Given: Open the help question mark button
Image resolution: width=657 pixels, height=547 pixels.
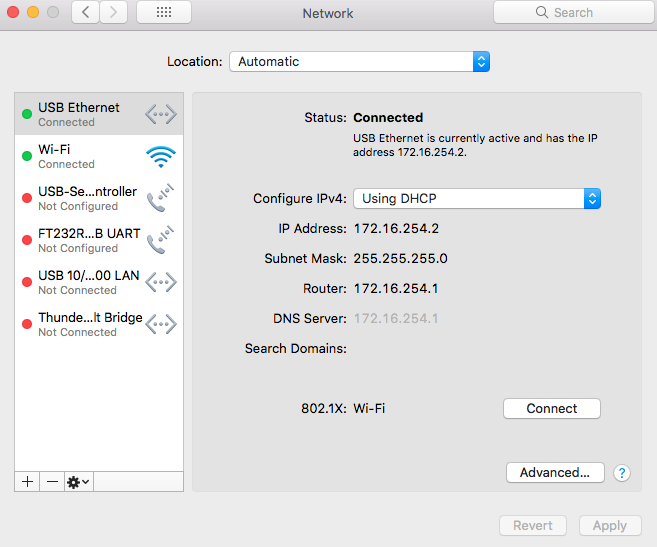Looking at the screenshot, I should (622, 473).
